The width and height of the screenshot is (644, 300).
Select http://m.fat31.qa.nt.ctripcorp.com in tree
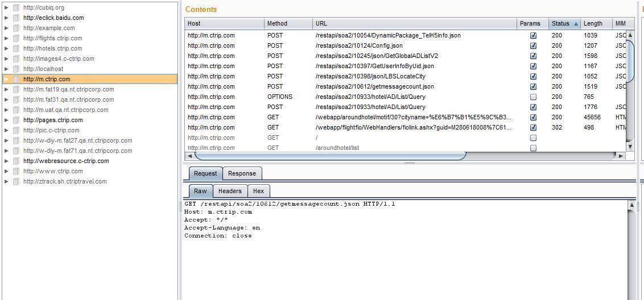pos(69,100)
